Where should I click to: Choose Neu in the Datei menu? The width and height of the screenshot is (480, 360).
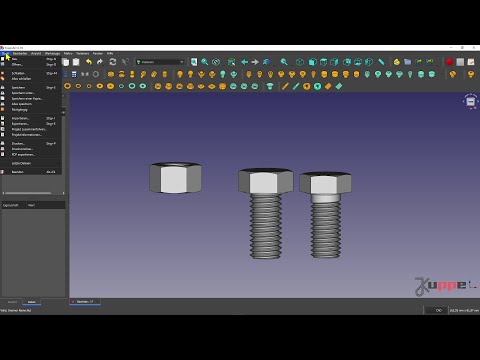point(31,59)
